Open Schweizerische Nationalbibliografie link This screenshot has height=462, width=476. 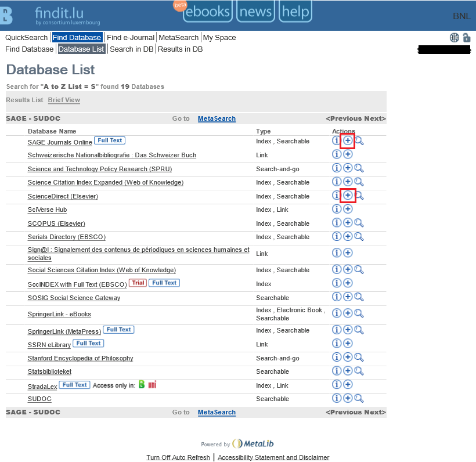(112, 155)
